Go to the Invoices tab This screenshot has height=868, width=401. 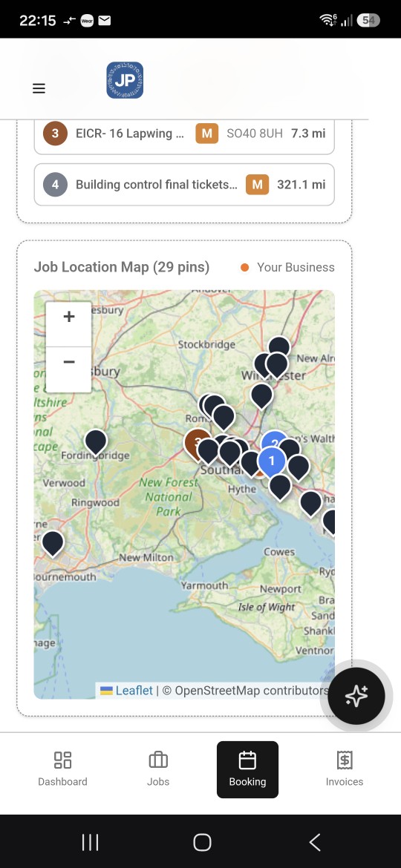[345, 769]
